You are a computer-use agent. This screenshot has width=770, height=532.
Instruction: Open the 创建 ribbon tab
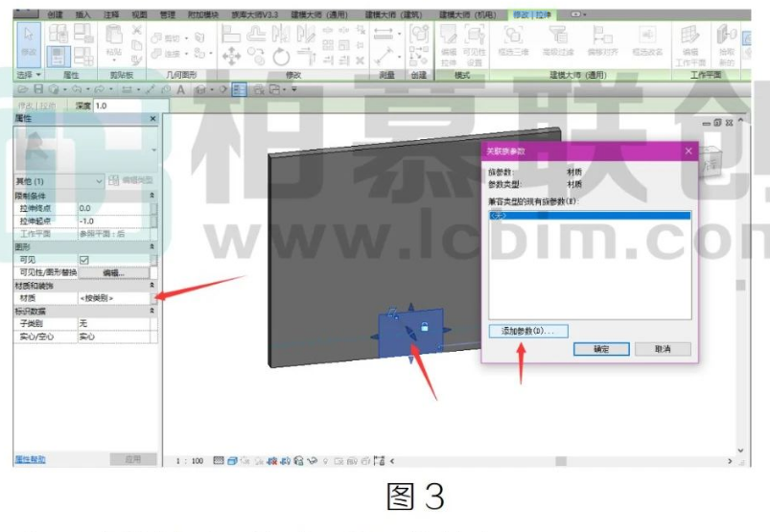click(x=56, y=14)
